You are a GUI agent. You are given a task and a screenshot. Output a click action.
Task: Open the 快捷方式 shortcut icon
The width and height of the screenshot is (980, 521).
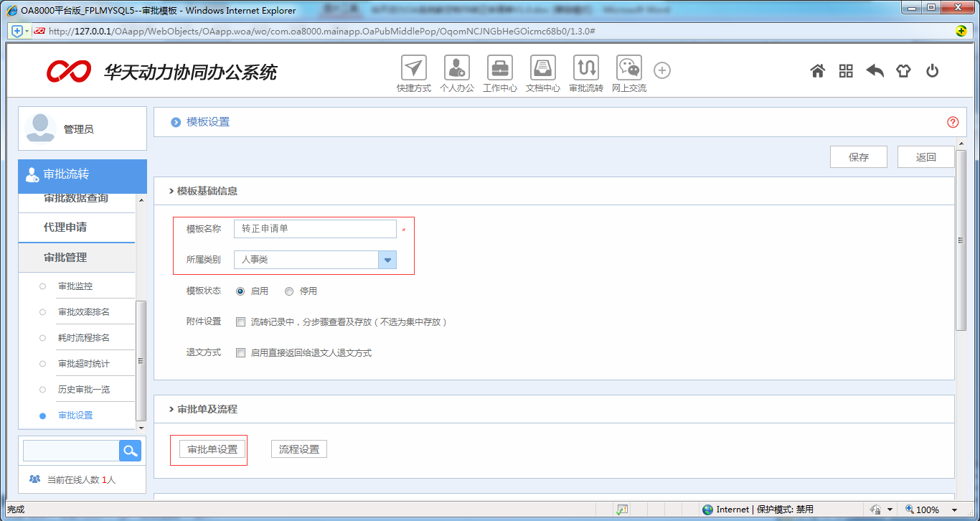click(413, 70)
